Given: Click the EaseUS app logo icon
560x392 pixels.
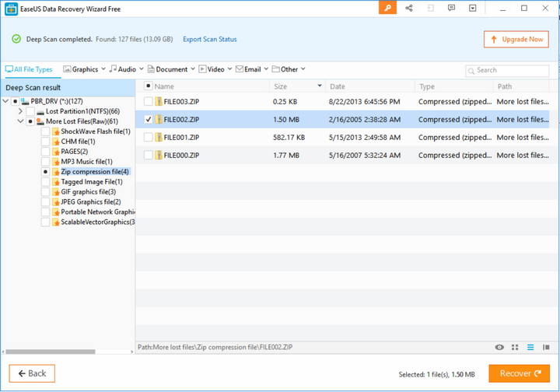Looking at the screenshot, I should pyautogui.click(x=11, y=9).
